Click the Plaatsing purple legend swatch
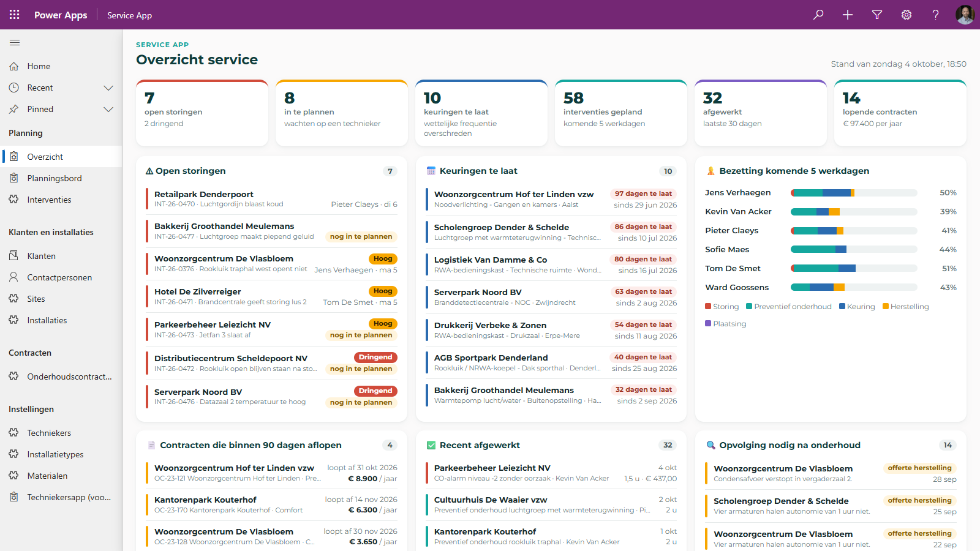This screenshot has width=980, height=551. click(x=708, y=324)
